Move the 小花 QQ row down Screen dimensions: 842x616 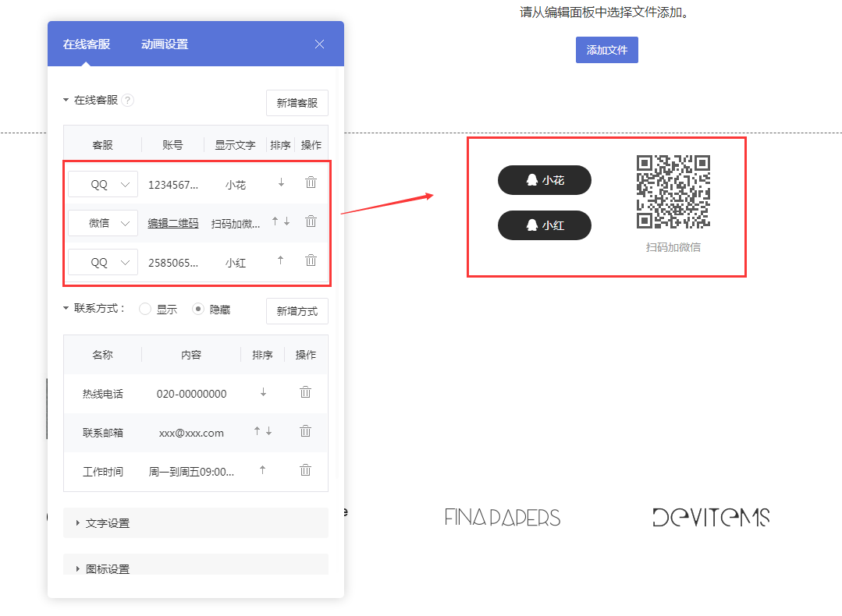pyautogui.click(x=281, y=183)
